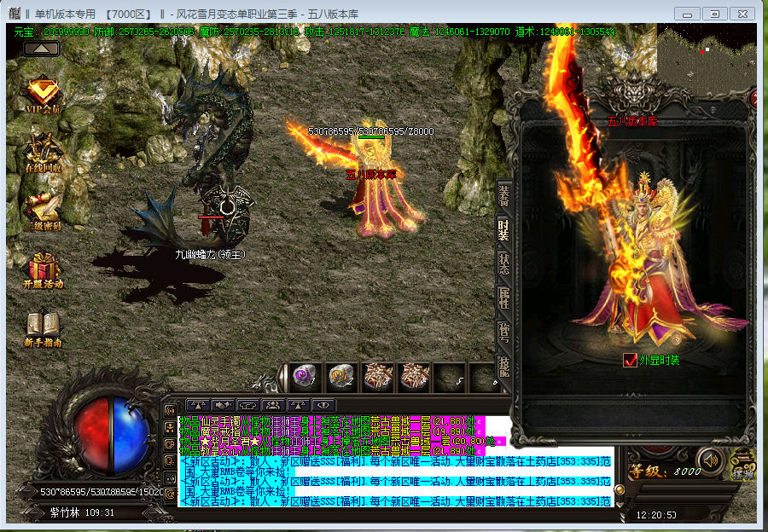Screen dimensions: 768x532
Task: Click the 攻击 stat value at the top
Action: click(x=355, y=32)
